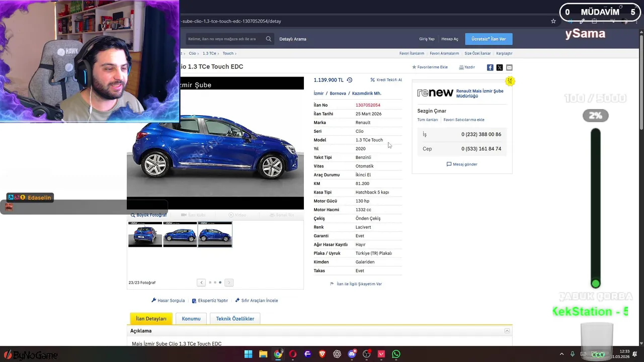The image size is (644, 362).
Task: Switch to İlan Detayları tab
Action: pyautogui.click(x=151, y=319)
